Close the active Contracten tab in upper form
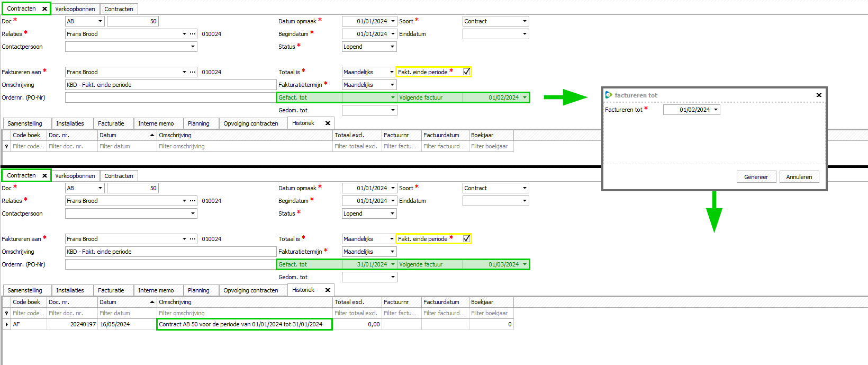868x365 pixels. point(44,9)
